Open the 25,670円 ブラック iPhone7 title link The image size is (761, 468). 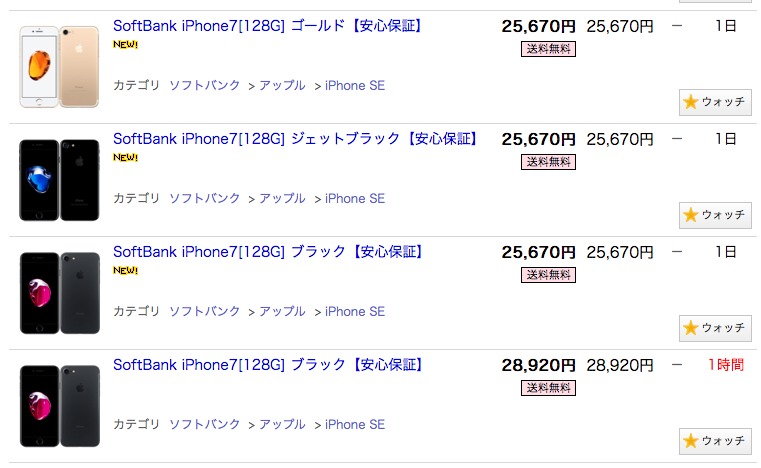(x=268, y=252)
